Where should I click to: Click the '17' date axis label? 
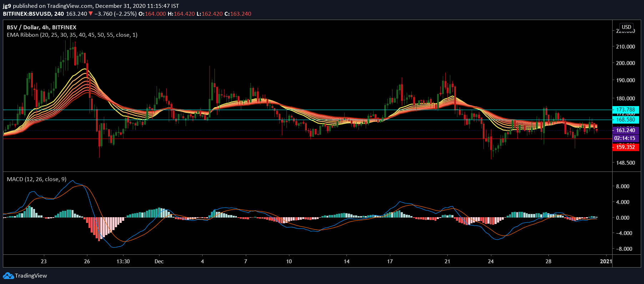pos(390,261)
